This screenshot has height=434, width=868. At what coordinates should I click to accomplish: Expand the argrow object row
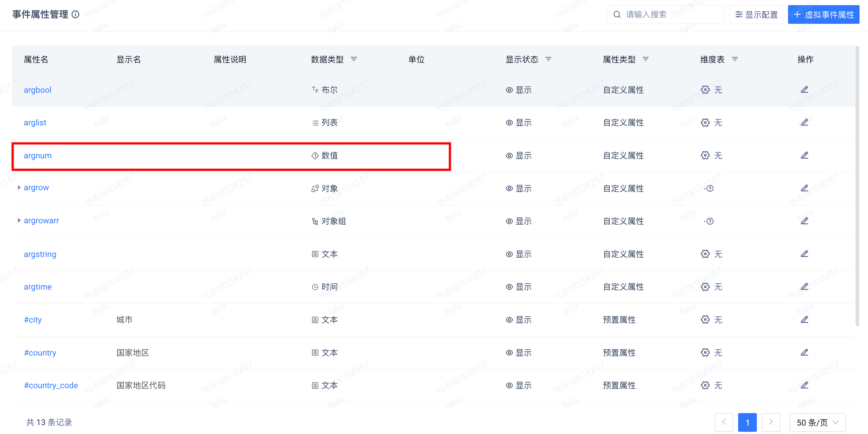[19, 188]
